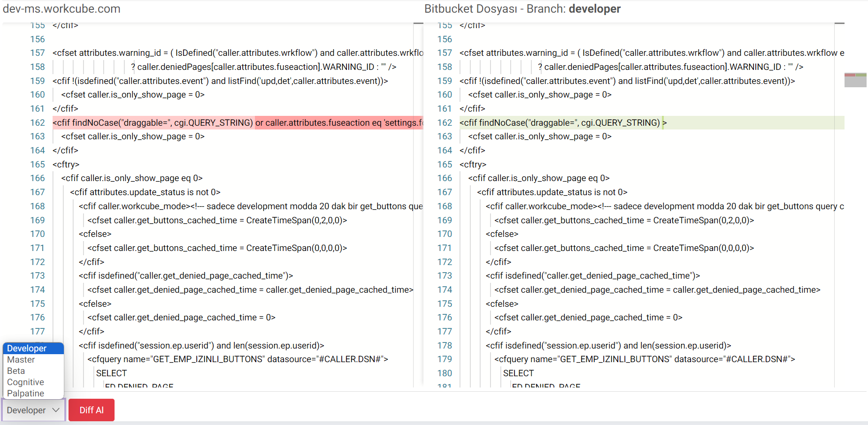This screenshot has height=425, width=868.
Task: Click the gray minimap viewport slider
Action: click(855, 82)
